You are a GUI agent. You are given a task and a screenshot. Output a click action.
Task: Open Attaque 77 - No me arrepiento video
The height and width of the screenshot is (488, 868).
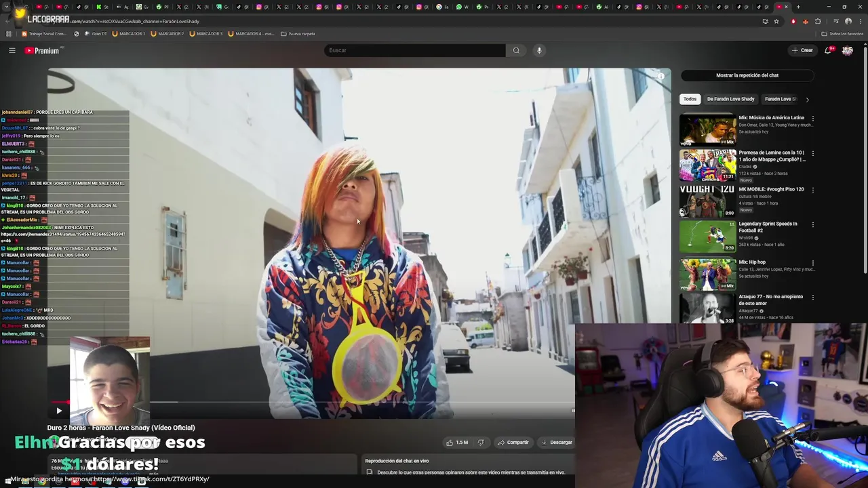tap(707, 308)
